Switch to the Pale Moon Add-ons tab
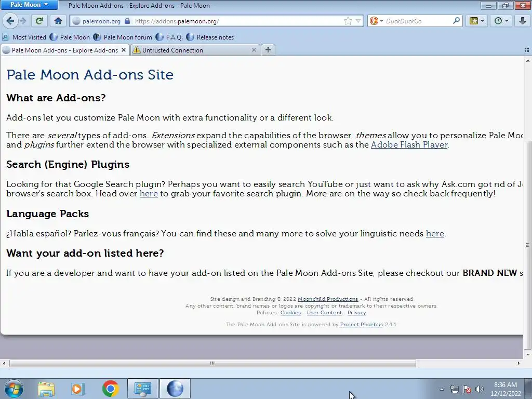The width and height of the screenshot is (532, 399). click(x=64, y=50)
